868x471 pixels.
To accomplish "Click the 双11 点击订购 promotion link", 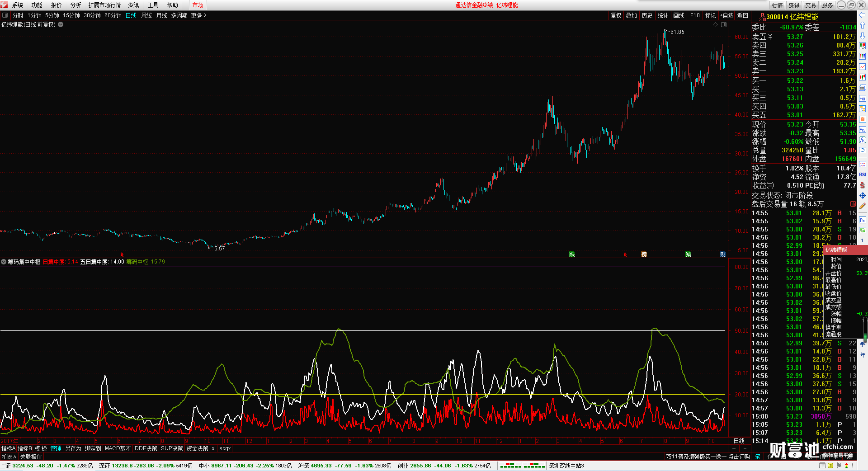I will pos(708,457).
